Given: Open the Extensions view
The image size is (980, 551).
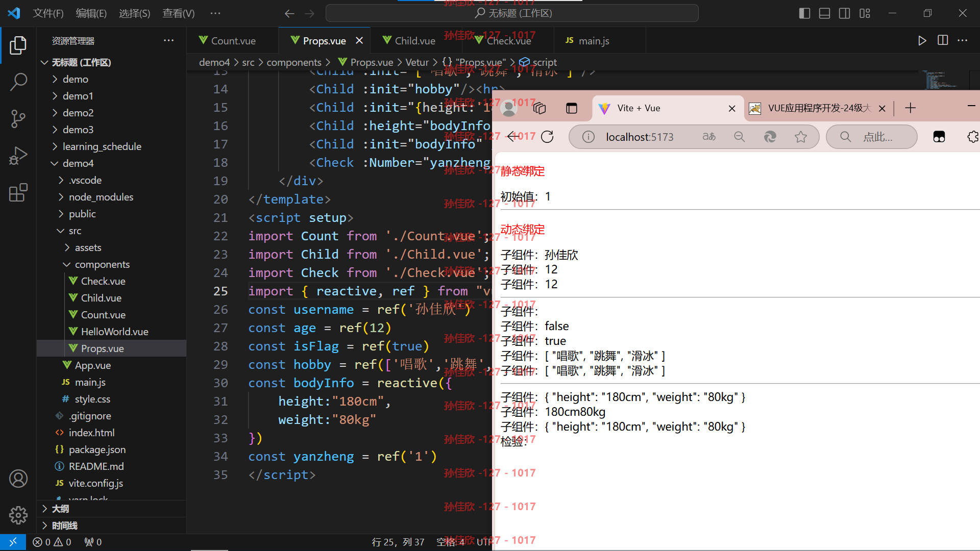Looking at the screenshot, I should pos(18,192).
